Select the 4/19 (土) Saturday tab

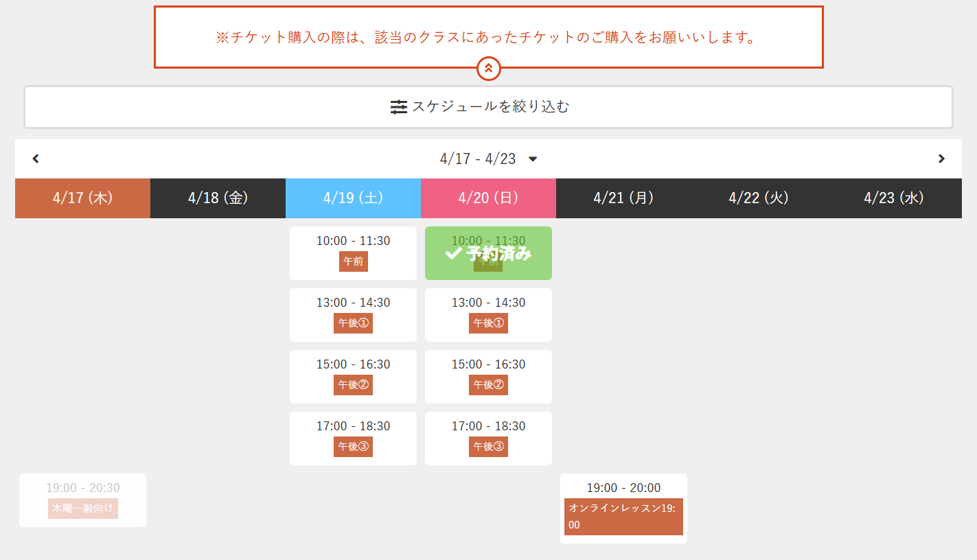[353, 198]
